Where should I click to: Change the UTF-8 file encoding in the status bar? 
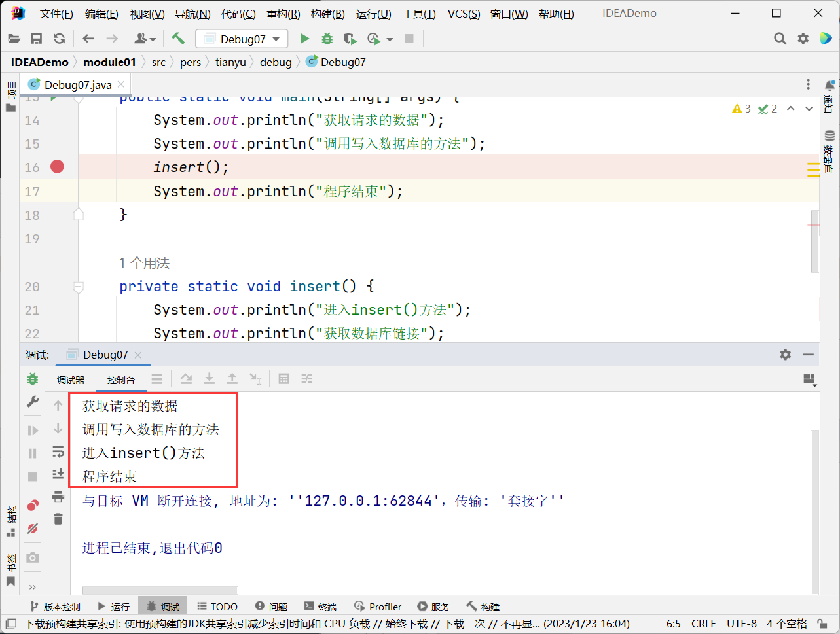click(x=742, y=624)
